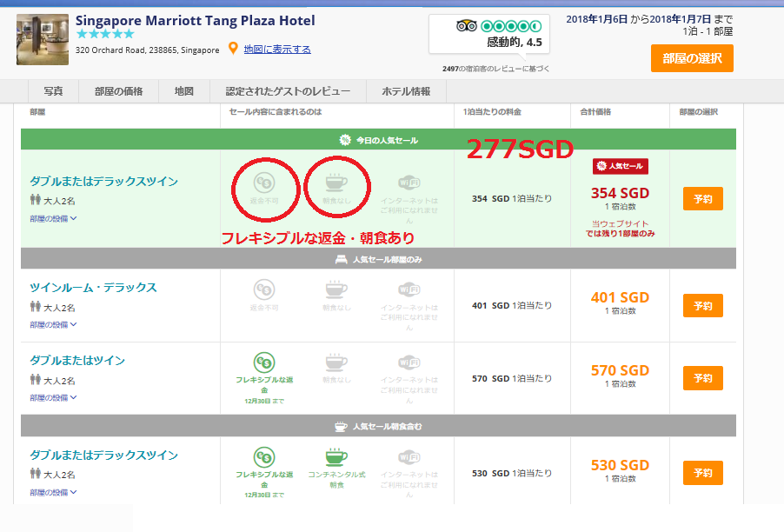Click the TripAdvisor rating bubbles
784x532 pixels.
[511, 25]
